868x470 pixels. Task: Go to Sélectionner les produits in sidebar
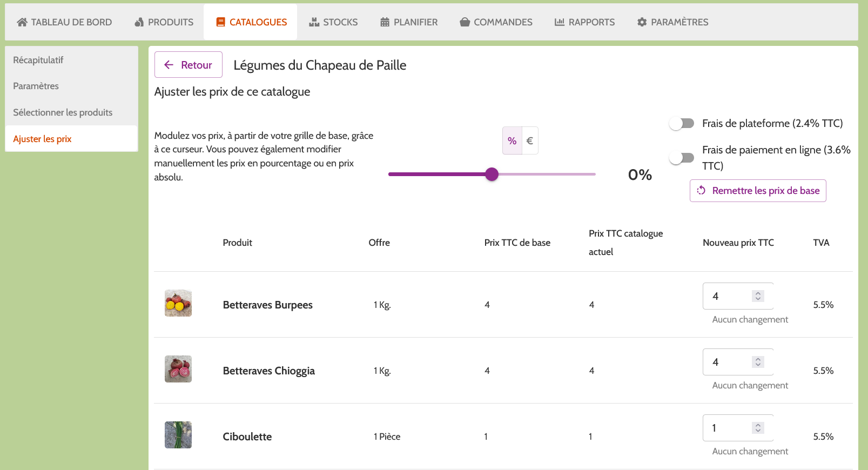pos(63,112)
